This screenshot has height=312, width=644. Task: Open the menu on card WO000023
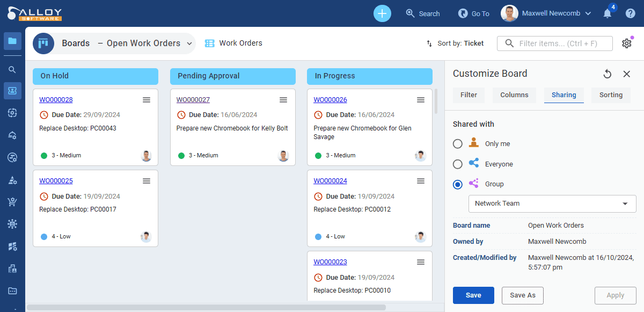point(421,262)
